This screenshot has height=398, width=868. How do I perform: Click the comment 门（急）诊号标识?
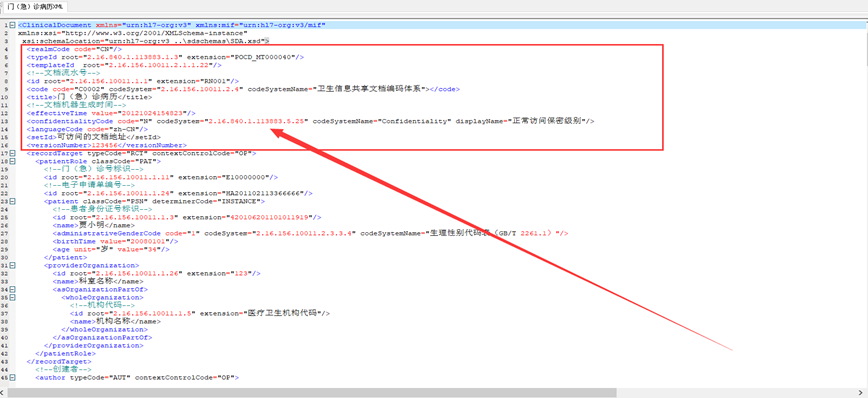94,169
